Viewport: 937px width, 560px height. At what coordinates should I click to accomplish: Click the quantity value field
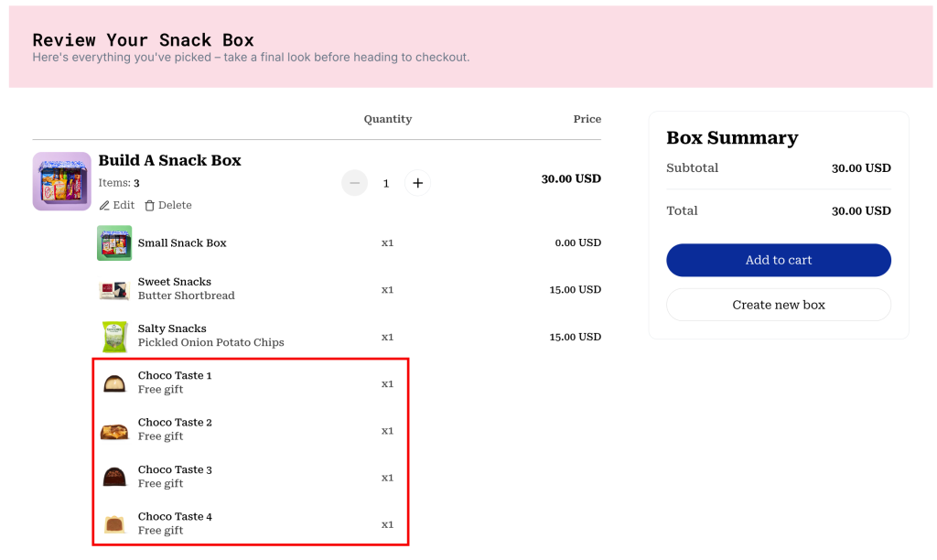pos(386,183)
